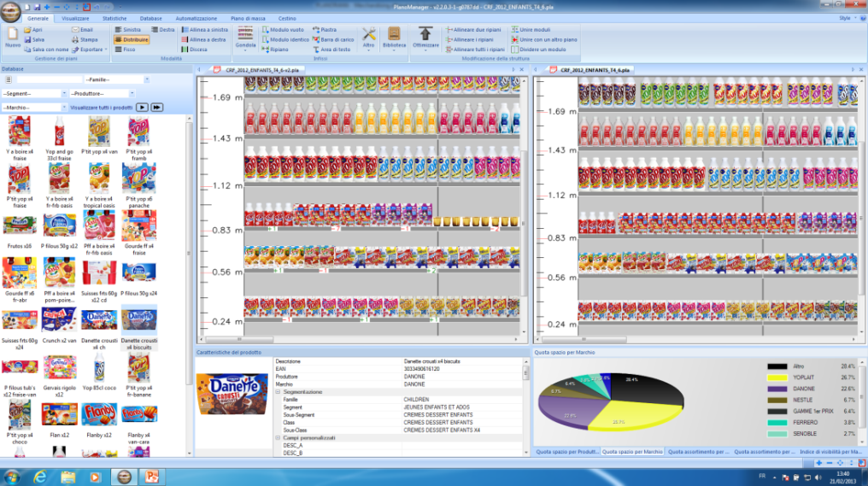Insert a Barra di carico

(x=333, y=39)
